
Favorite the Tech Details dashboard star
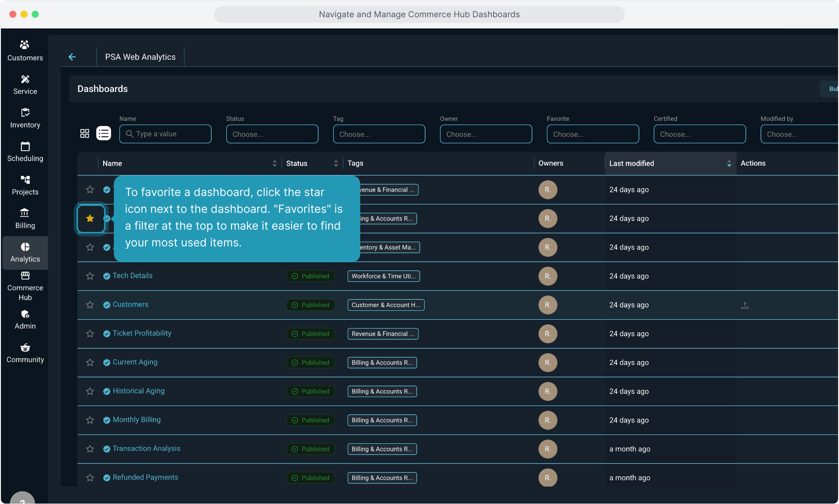tap(90, 276)
